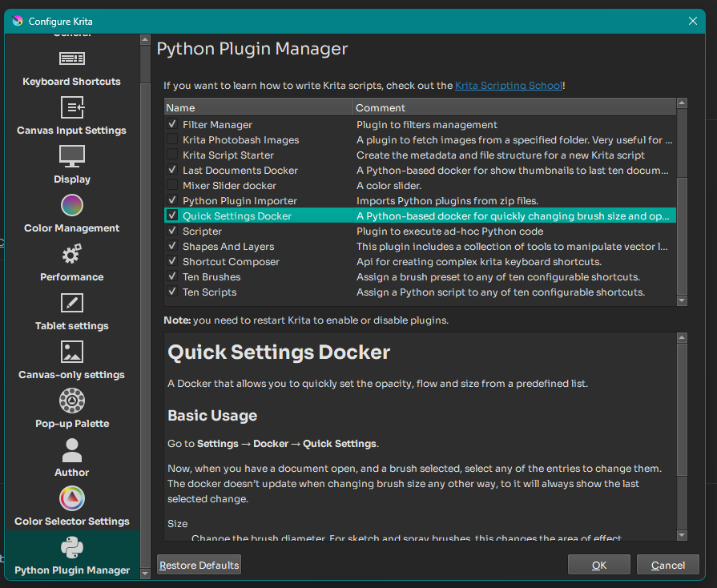Image resolution: width=717 pixels, height=588 pixels.
Task: Open the Performance settings page
Action: coord(72,263)
